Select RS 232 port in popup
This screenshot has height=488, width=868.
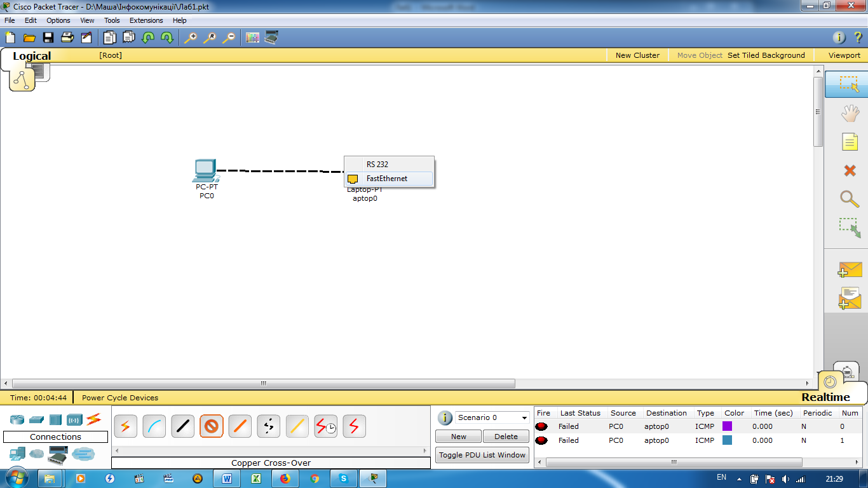(390, 165)
